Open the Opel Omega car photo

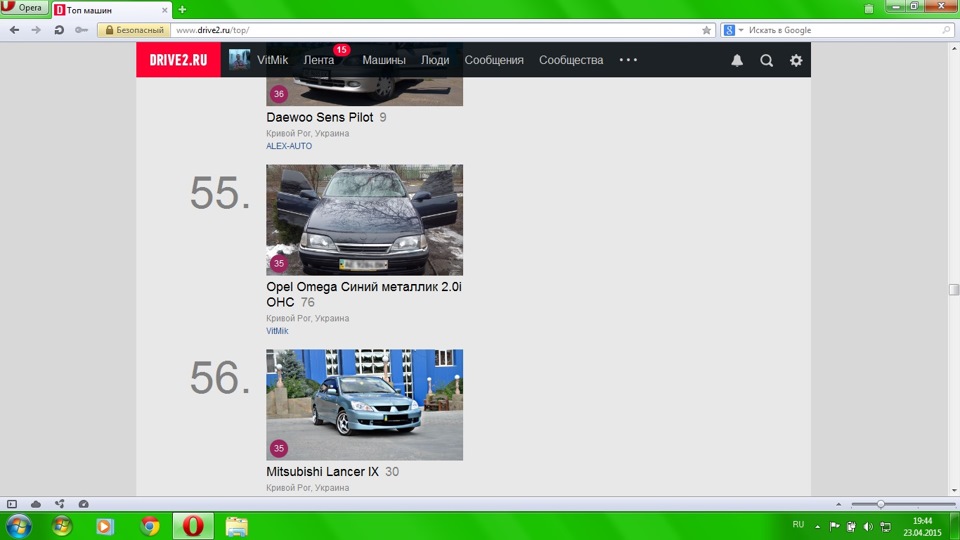364,220
